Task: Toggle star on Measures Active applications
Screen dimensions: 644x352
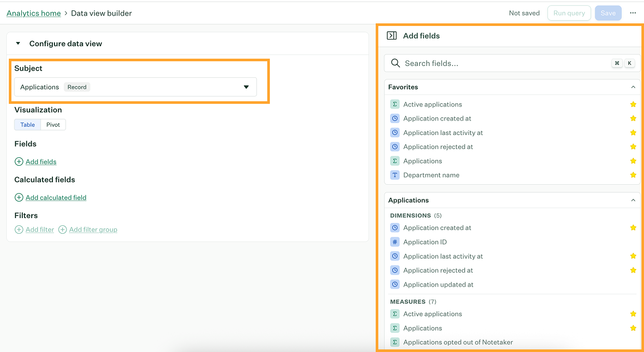Action: pos(633,314)
